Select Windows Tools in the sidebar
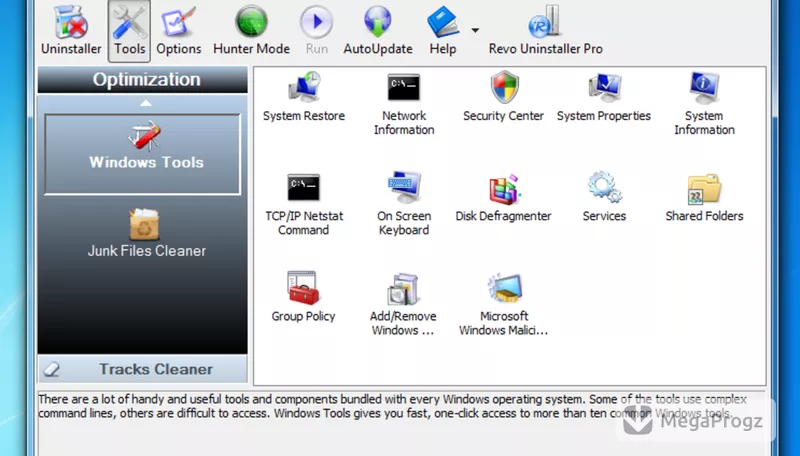 point(142,154)
